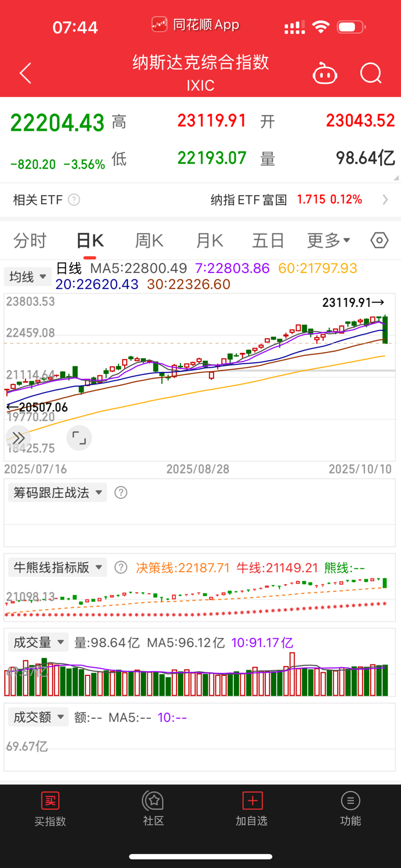Screen dimensions: 401x868
Task: Open 成交额 indicator dropdown
Action: pyautogui.click(x=38, y=718)
